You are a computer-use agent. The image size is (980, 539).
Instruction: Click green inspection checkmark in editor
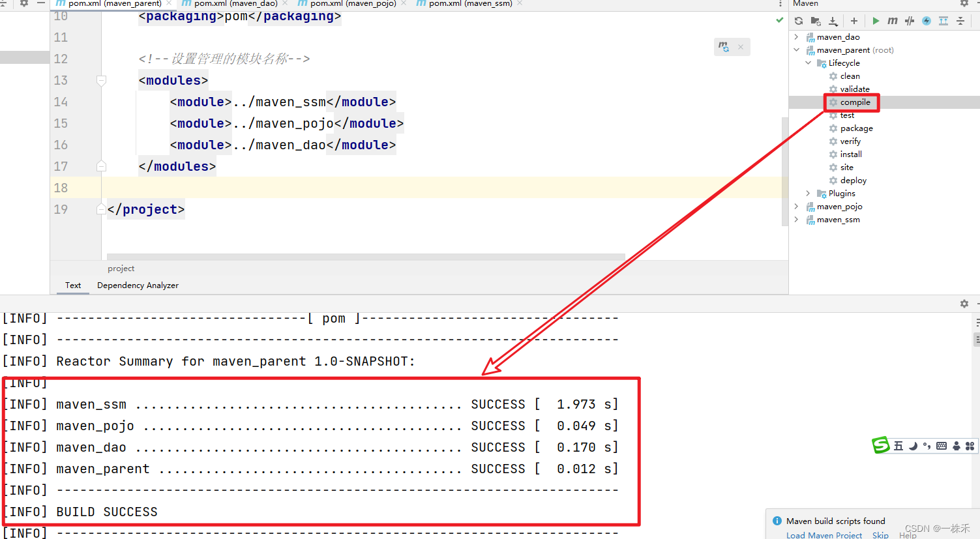780,20
